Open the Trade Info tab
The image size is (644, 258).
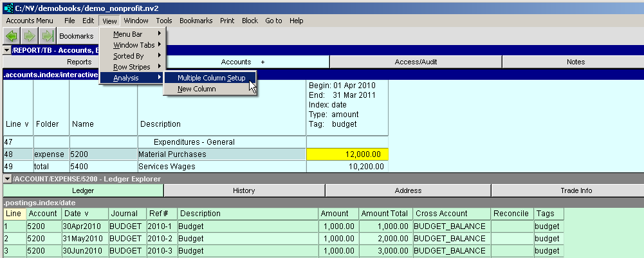[567, 190]
